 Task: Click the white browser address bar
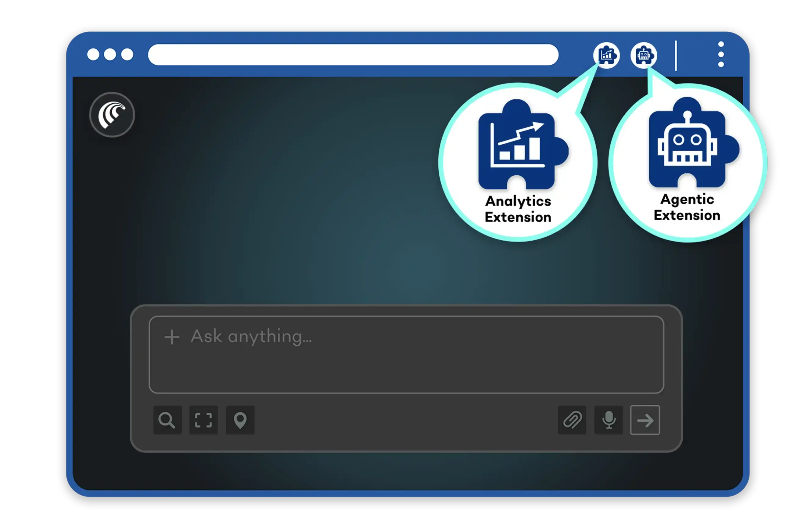point(353,54)
